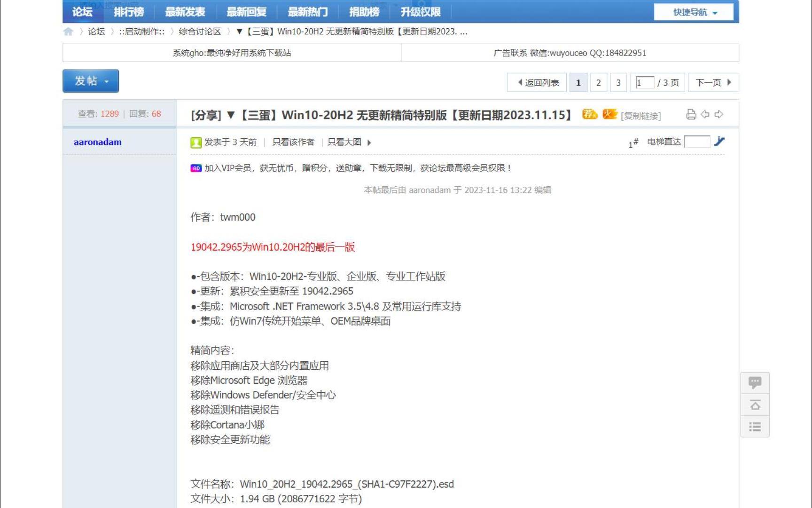Click the 查看: 1289 view count

[98, 114]
